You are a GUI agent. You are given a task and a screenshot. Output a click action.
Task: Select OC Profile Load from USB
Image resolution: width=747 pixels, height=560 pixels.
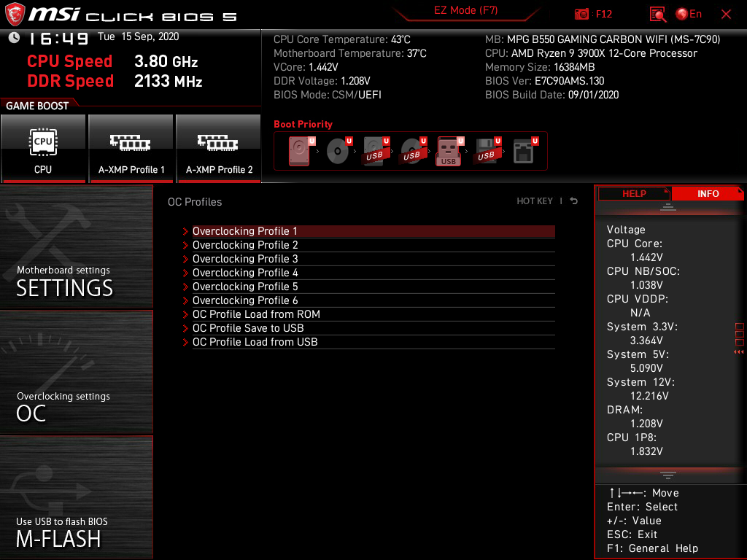point(373,342)
